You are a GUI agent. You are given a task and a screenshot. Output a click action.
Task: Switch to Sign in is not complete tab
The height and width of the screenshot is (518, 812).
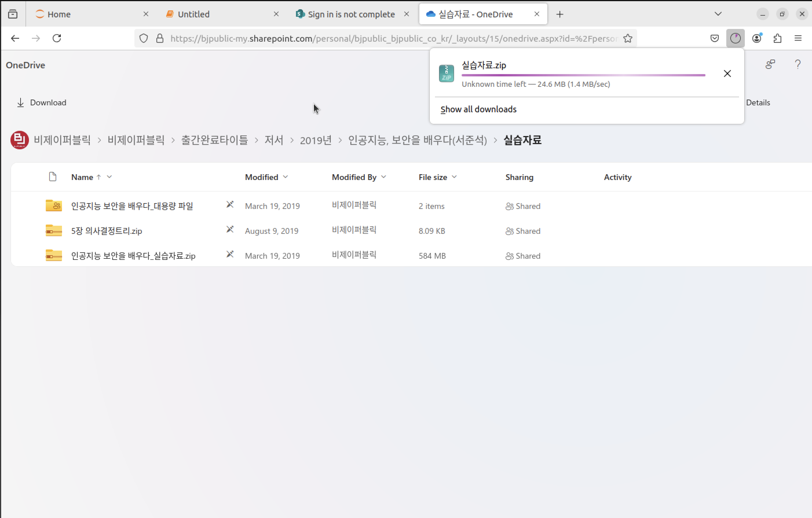click(x=351, y=14)
